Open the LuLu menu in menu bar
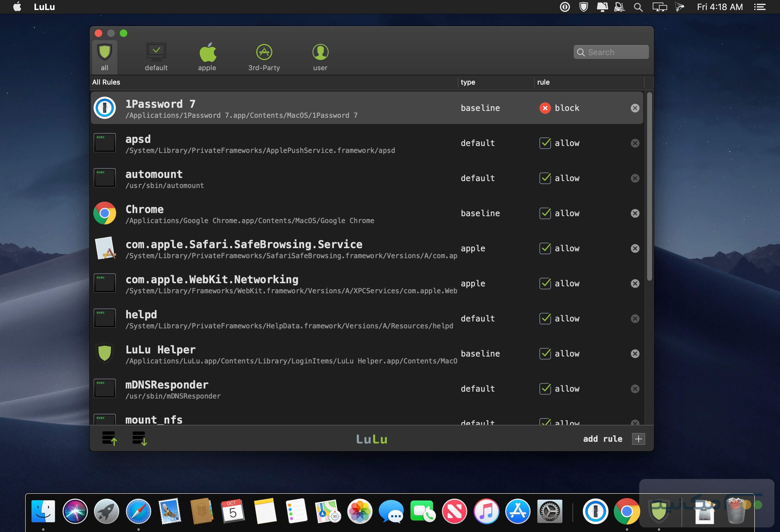780x532 pixels. [44, 7]
